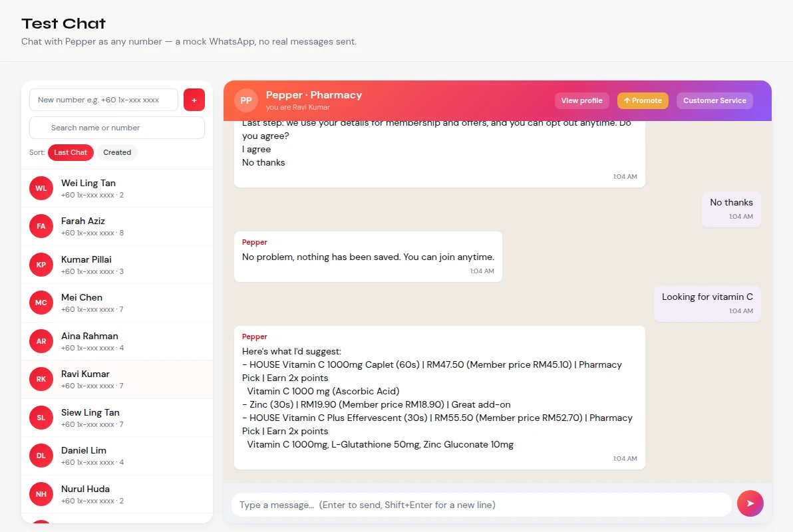Click the PP avatar in chat header
The width and height of the screenshot is (793, 532).
[246, 100]
